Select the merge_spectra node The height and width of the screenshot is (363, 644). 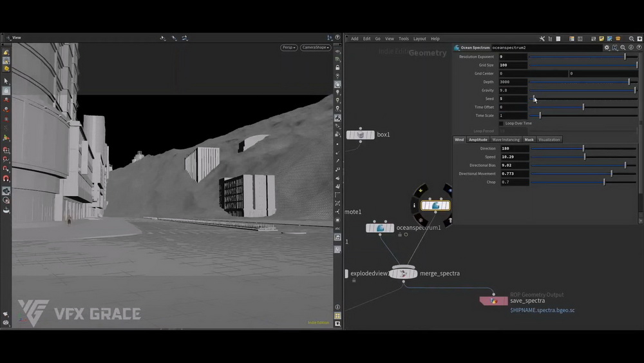click(x=403, y=273)
